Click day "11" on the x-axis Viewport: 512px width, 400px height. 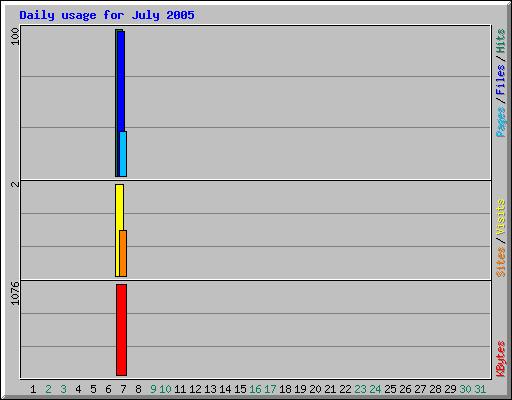tap(180, 389)
